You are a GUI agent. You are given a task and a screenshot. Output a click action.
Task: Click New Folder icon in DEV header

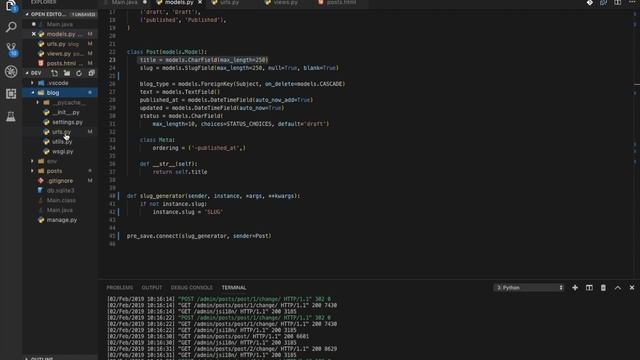point(67,73)
